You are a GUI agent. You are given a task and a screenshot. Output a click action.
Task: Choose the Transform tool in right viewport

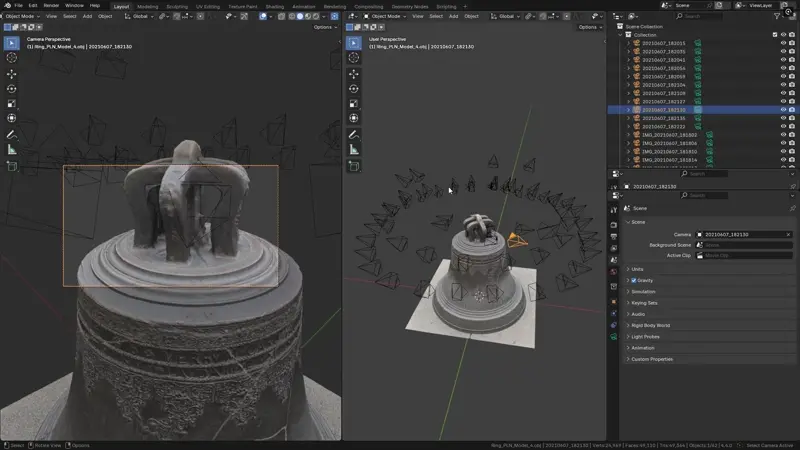(354, 118)
